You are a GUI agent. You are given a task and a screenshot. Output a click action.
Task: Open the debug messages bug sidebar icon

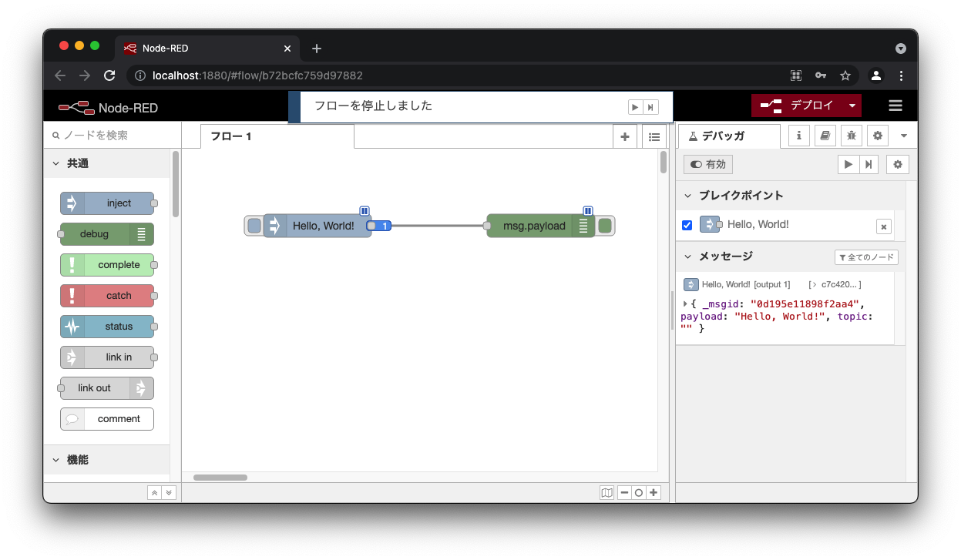point(851,136)
